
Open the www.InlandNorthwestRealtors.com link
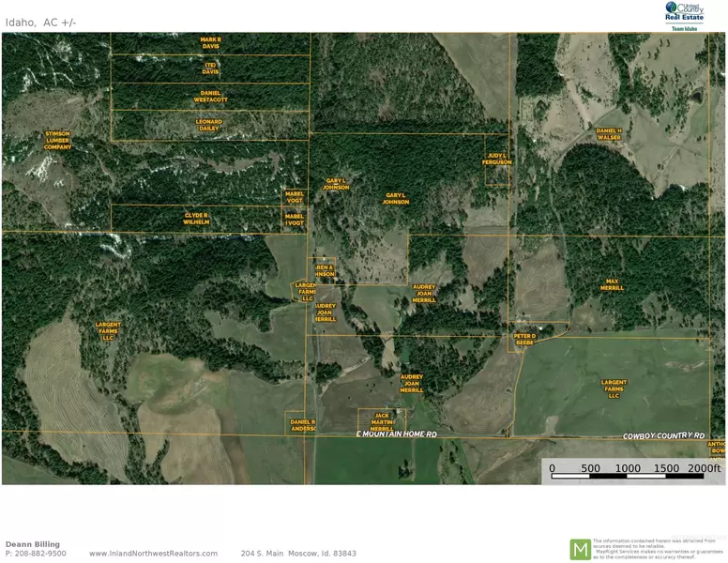153,554
